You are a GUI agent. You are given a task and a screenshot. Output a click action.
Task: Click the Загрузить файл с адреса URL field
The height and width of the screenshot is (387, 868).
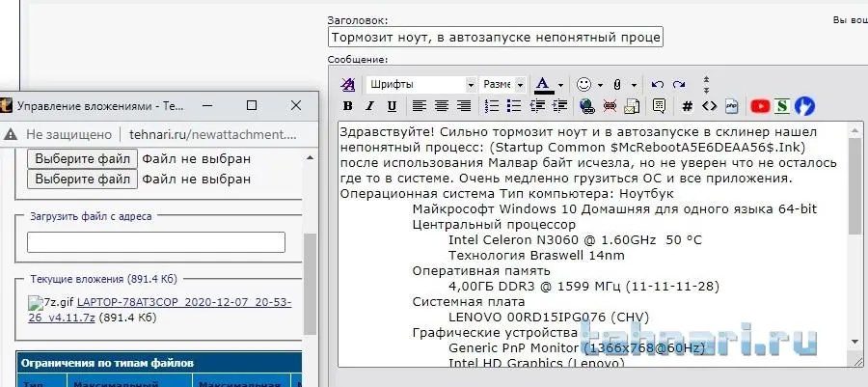[x=156, y=242]
